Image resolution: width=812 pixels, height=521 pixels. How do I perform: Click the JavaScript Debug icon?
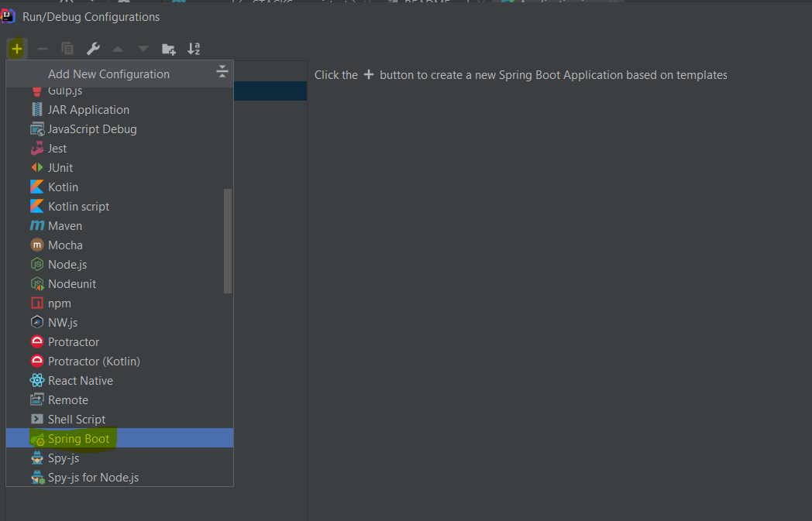click(36, 129)
